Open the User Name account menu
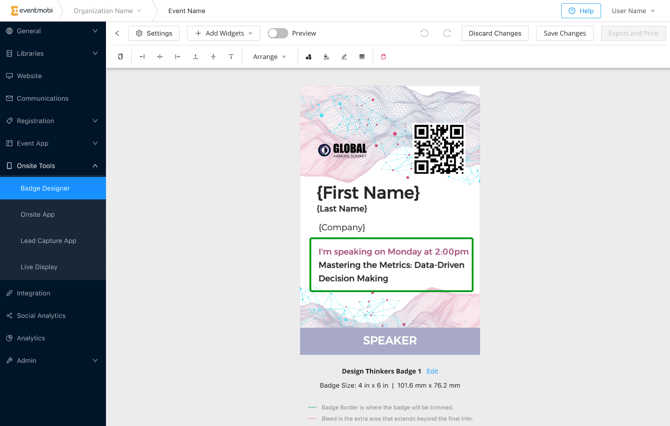The image size is (670, 426). pyautogui.click(x=633, y=11)
